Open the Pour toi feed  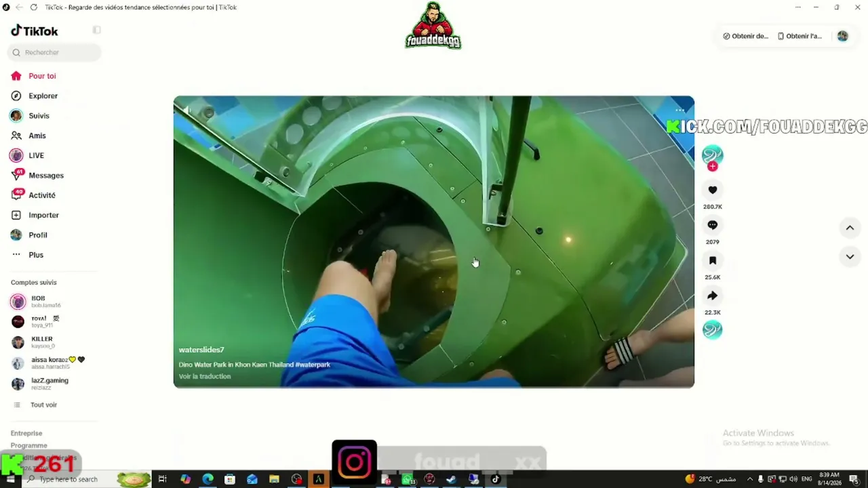(42, 76)
